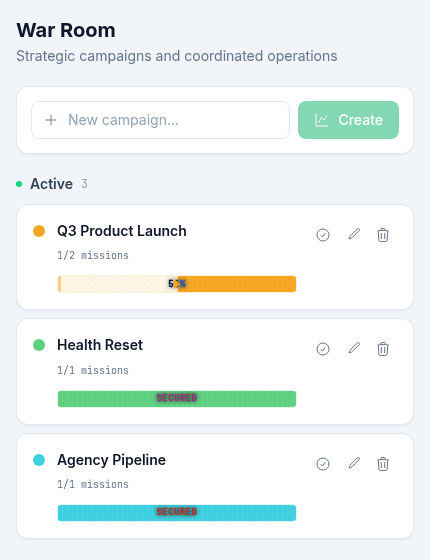Select the cyan Agency Pipeline color dot
This screenshot has height=560, width=430.
coord(39,460)
